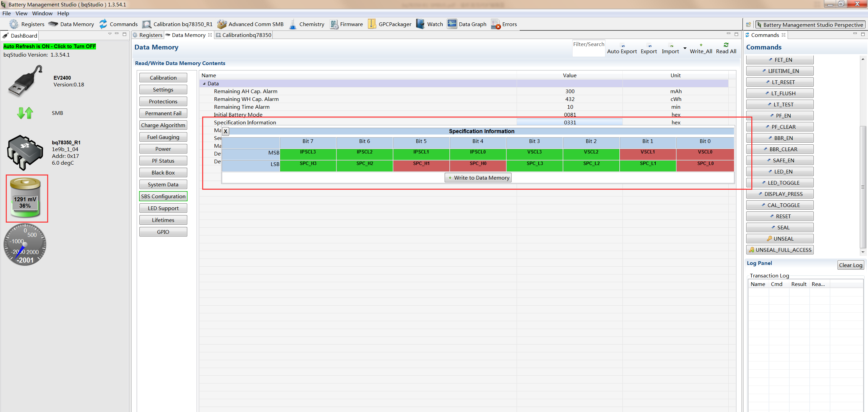Open the DashBoard view menu triangle

click(x=110, y=34)
